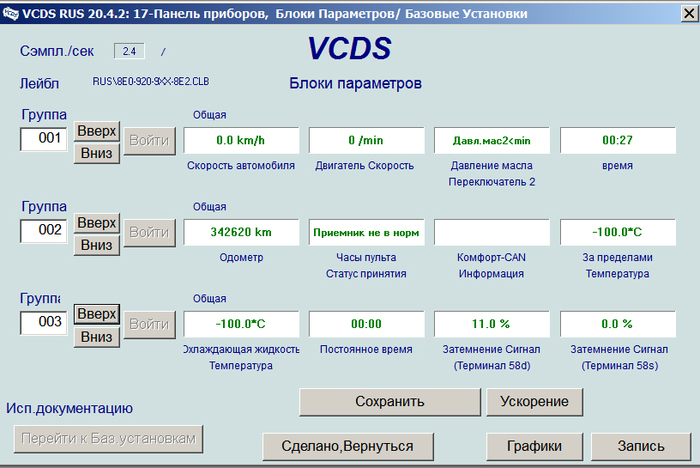The image size is (700, 468).
Task: Start logging with Запись button
Action: tap(641, 446)
